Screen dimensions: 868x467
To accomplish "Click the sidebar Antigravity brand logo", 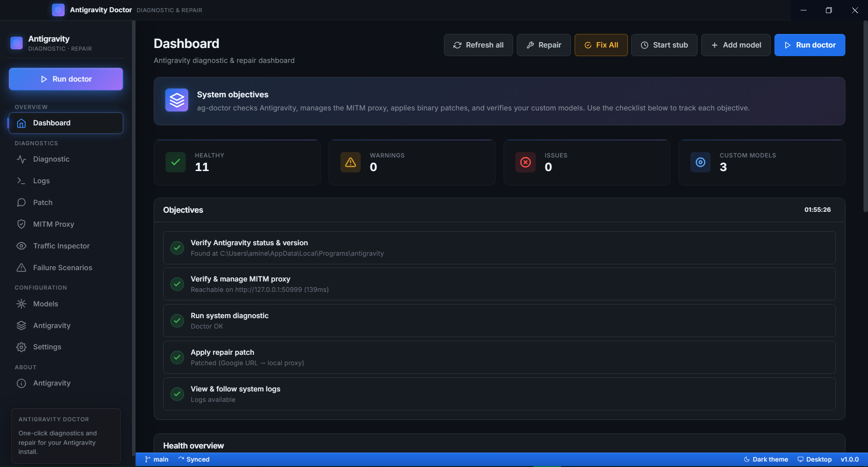I will pyautogui.click(x=17, y=43).
